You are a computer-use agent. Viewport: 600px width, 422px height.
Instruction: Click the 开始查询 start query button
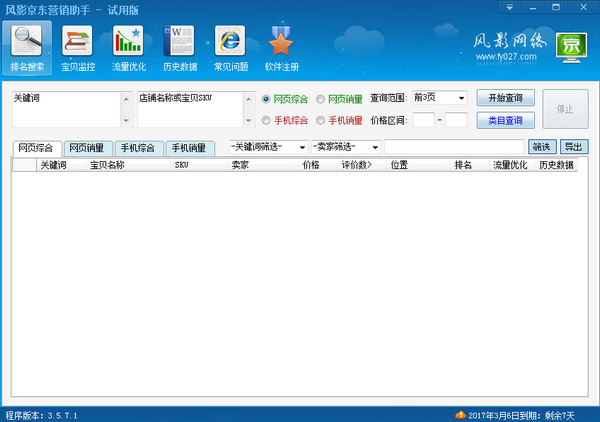pos(505,98)
